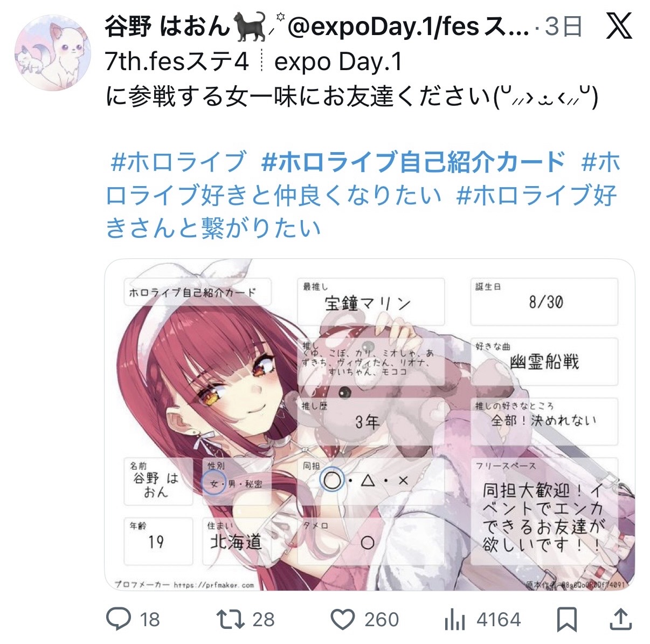This screenshot has width=650, height=644.
Task: Open the self-introduction card image
Action: 369,425
